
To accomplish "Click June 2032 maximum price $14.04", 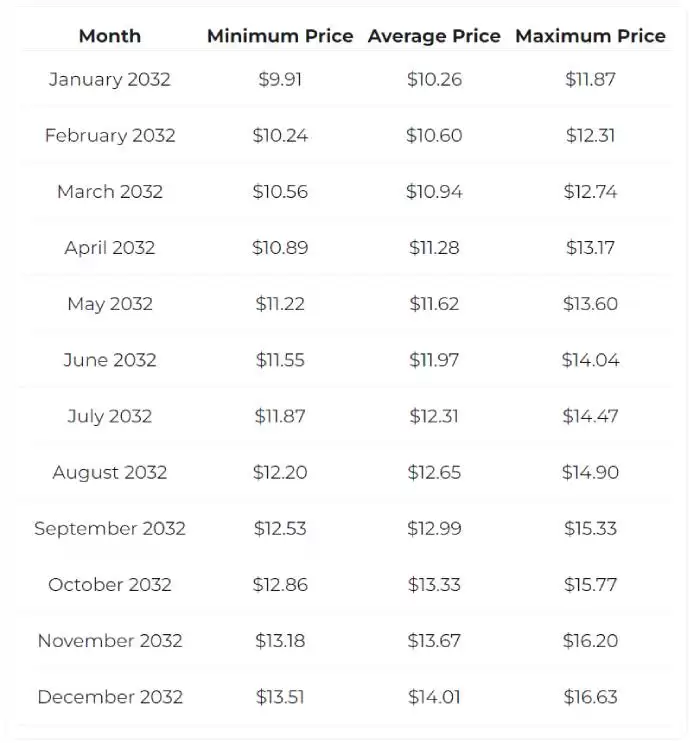I will pos(590,360).
